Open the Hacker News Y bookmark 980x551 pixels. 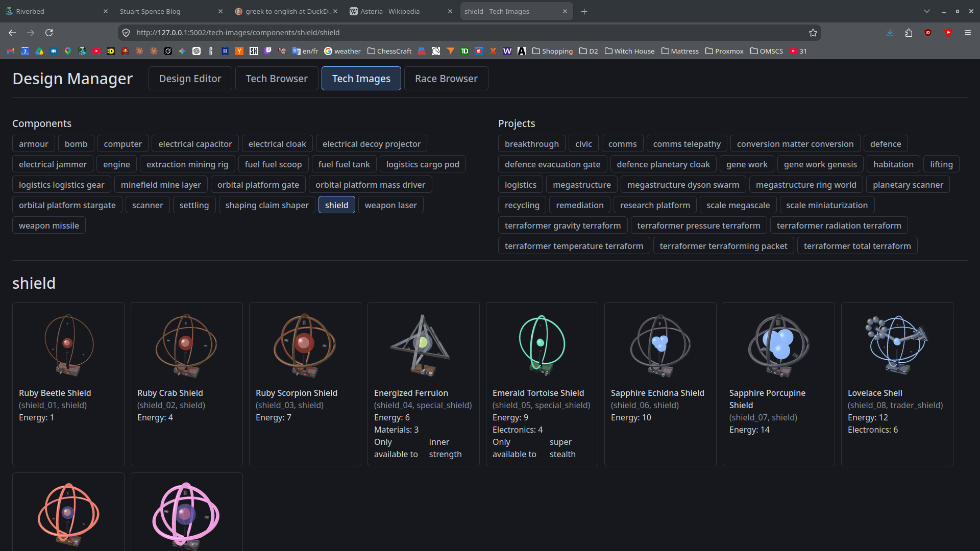coord(239,51)
